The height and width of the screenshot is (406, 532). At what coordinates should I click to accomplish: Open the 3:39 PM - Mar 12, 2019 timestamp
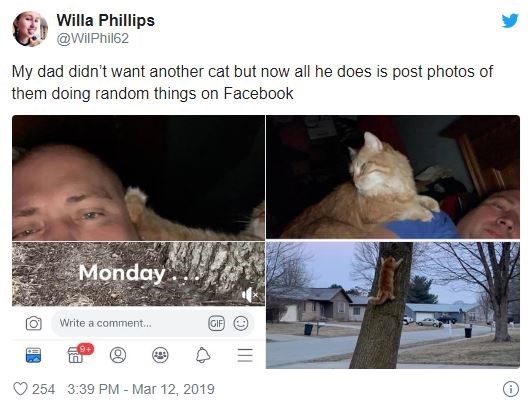click(141, 389)
